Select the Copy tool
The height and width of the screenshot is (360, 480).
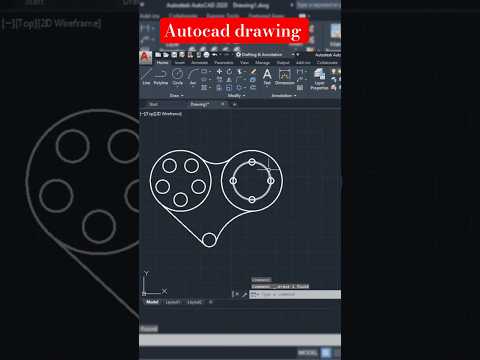pos(219,80)
